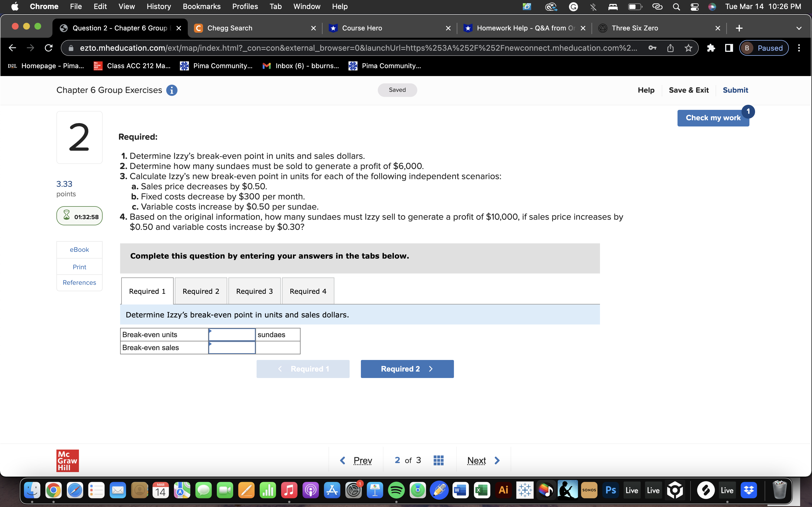Click the share page icon in address bar
Screen dimensions: 812x507
670,48
